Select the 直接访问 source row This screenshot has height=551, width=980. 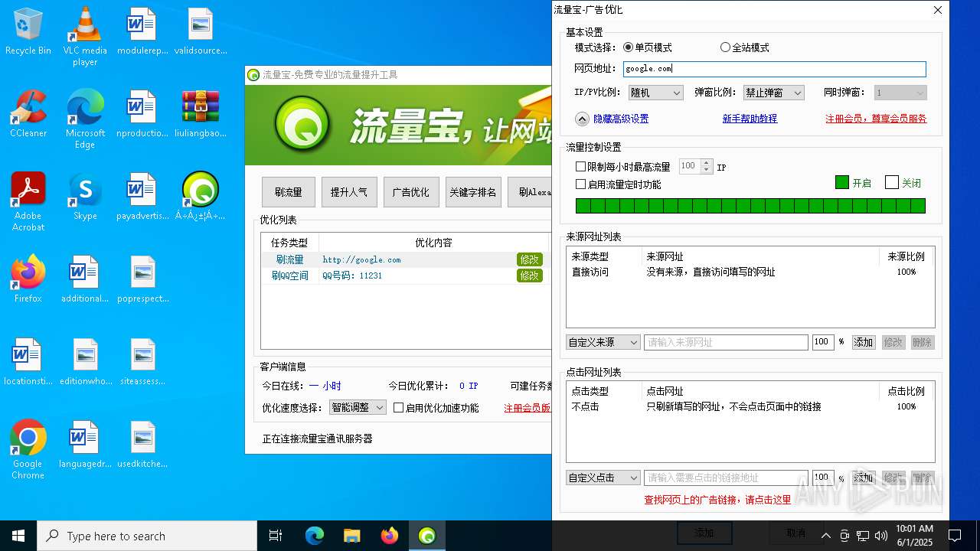point(750,272)
